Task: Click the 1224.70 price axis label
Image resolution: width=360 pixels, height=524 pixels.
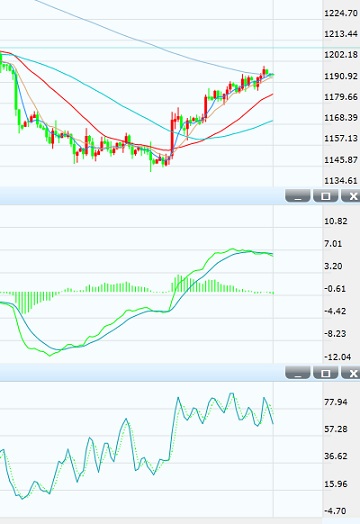Action: click(341, 13)
